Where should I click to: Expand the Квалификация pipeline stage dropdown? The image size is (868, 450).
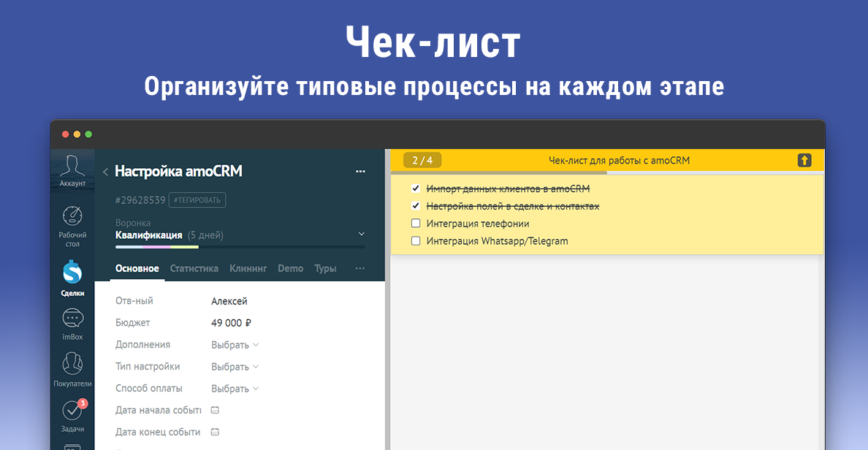(362, 234)
